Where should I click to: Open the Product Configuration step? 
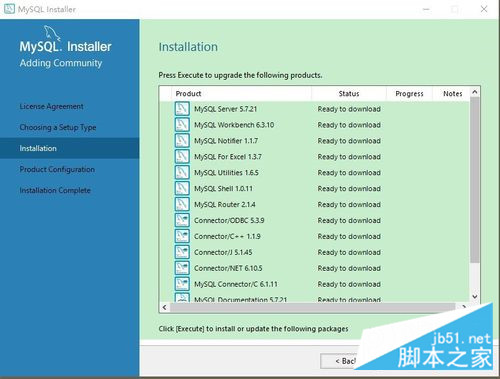tap(57, 169)
